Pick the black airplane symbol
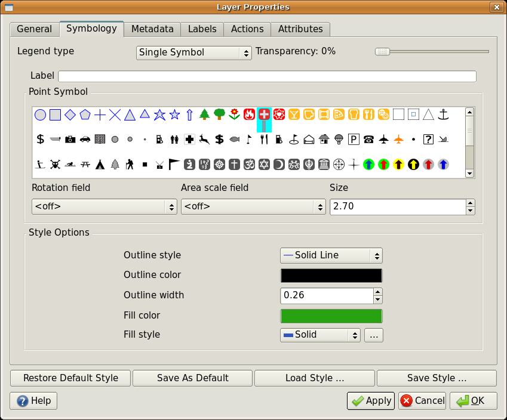Viewport: 507px width, 420px height. [x=384, y=140]
